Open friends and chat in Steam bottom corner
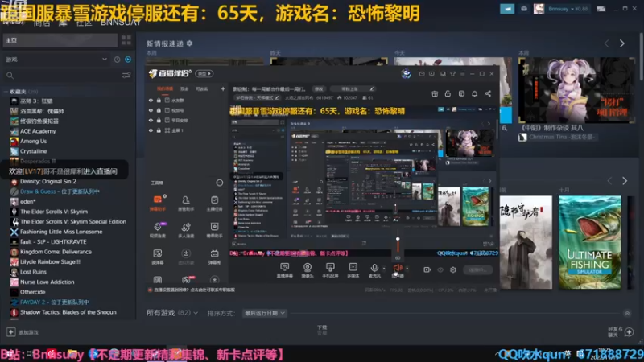Image resolution: width=644 pixels, height=362 pixels. click(x=621, y=331)
